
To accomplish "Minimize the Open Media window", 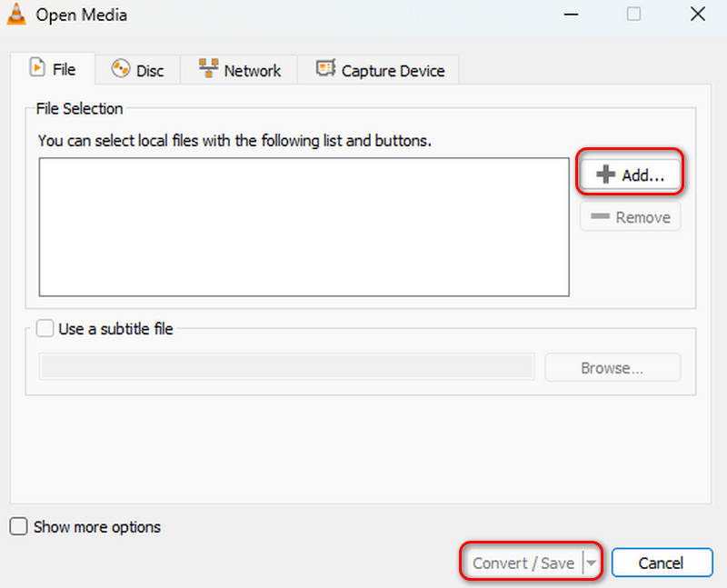I will pyautogui.click(x=570, y=15).
